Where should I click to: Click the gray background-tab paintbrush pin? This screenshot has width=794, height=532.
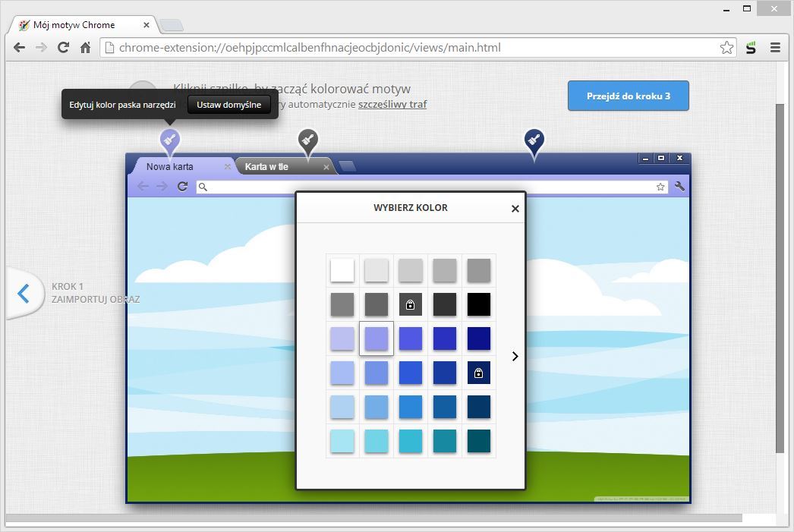308,140
